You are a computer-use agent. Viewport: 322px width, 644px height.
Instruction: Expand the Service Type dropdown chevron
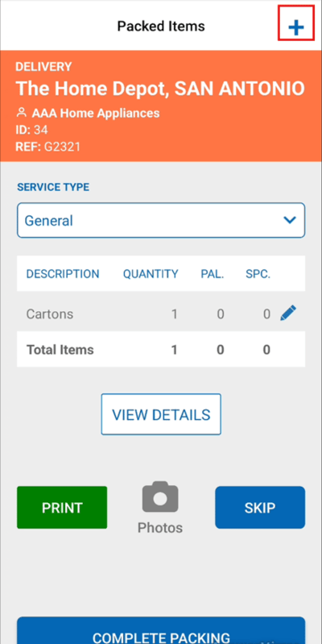pos(290,220)
